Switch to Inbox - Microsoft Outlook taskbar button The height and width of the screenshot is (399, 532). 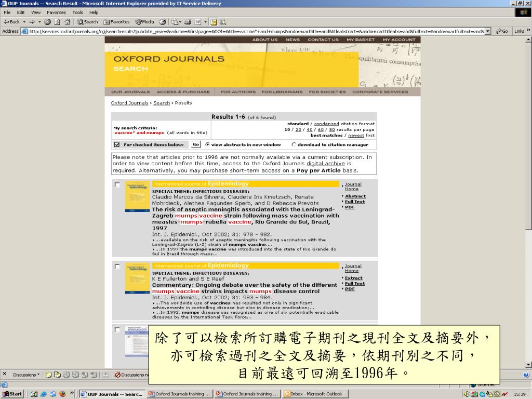(315, 394)
